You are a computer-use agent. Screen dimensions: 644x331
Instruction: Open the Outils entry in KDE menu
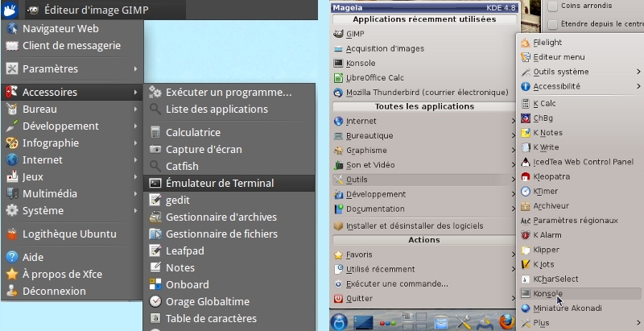[424, 180]
